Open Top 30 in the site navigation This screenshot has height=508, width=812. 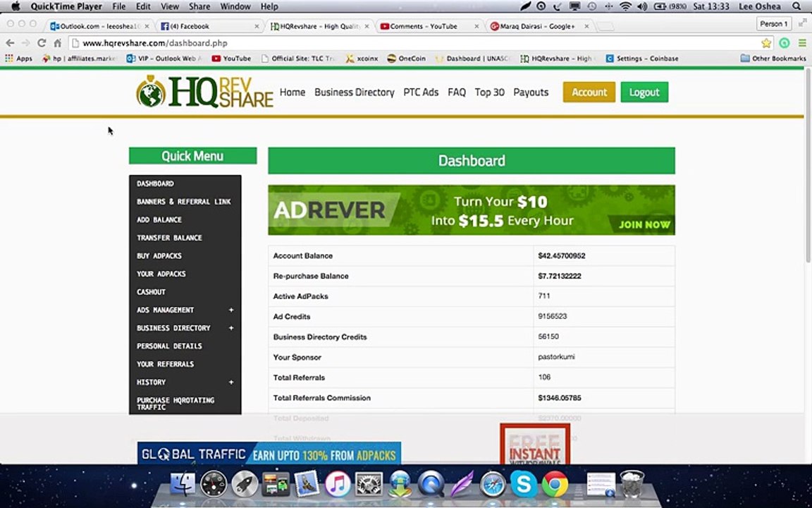coord(489,92)
